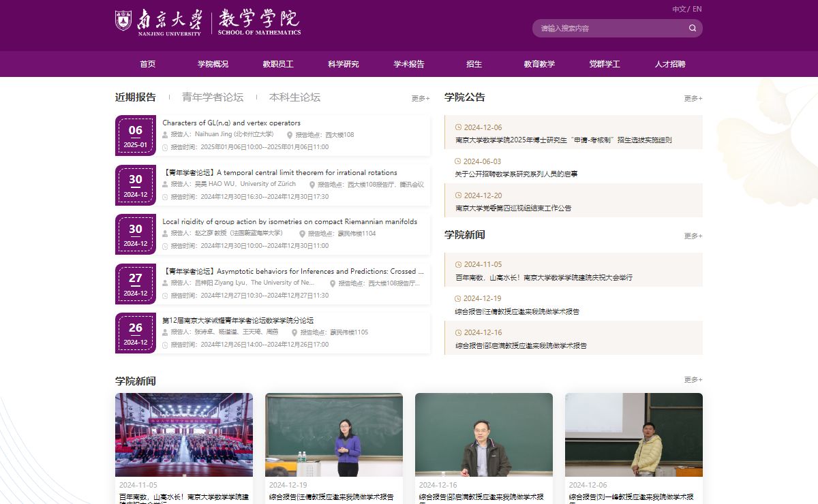Select the 近期报告 tab

tap(136, 97)
